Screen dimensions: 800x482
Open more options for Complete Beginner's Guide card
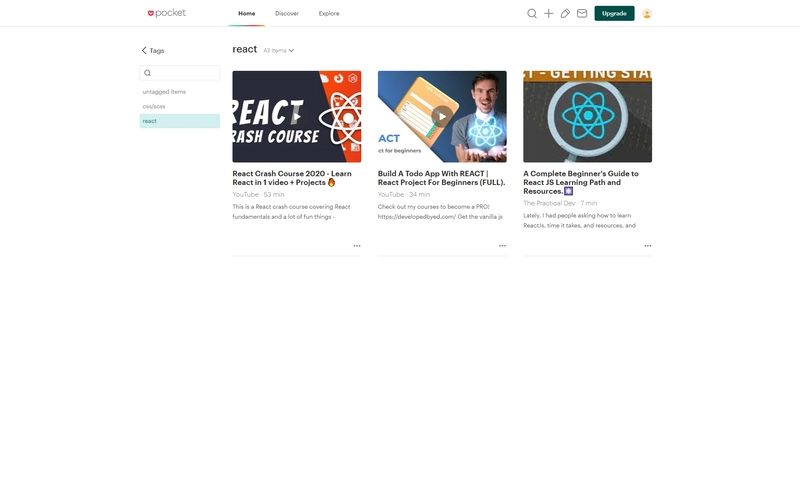[648, 246]
